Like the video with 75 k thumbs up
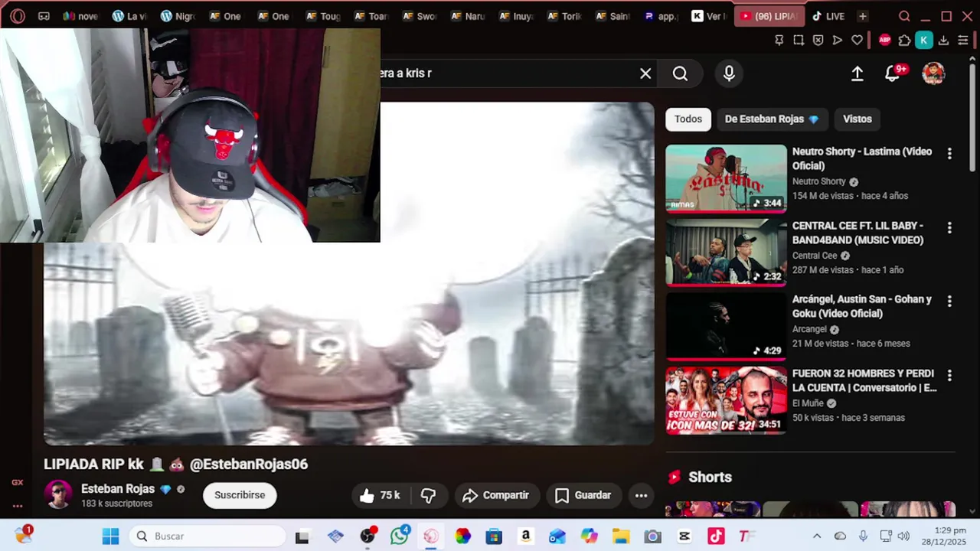The width and height of the screenshot is (980, 551). tap(381, 495)
